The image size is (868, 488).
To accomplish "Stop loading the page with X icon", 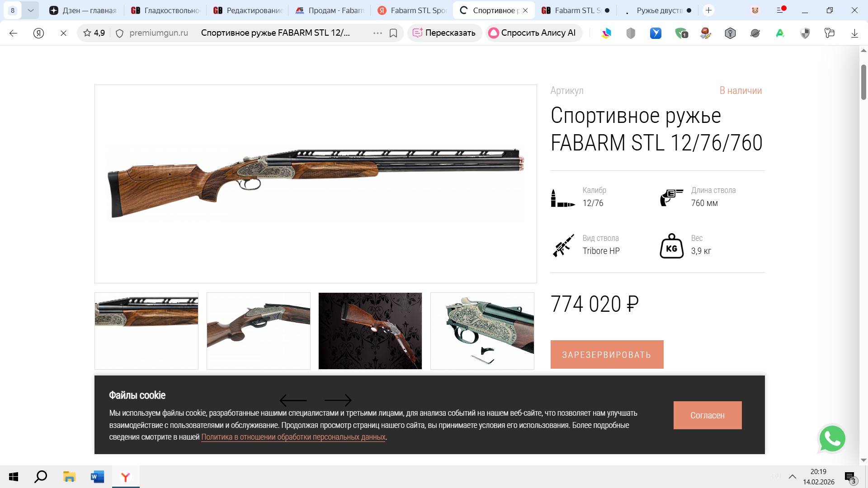I will (63, 33).
